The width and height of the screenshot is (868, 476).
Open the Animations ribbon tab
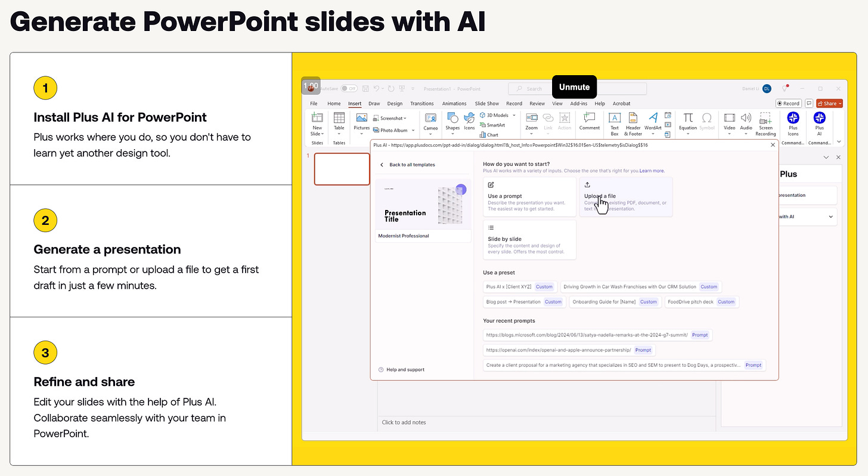click(x=454, y=103)
